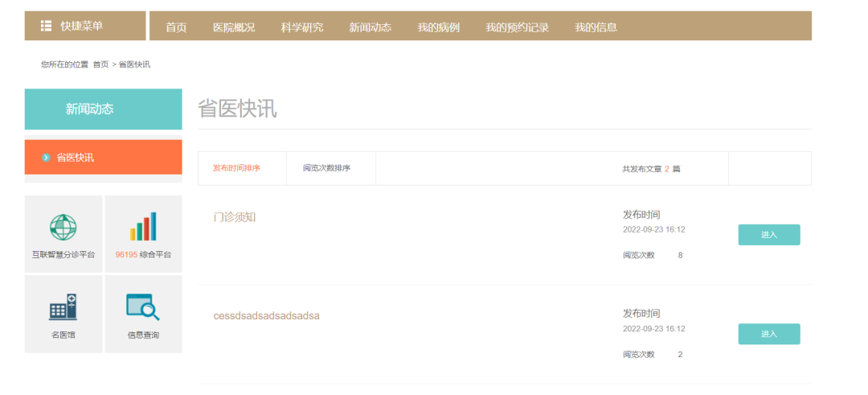Click the arrow bullet beside 省医快讯
The width and height of the screenshot is (868, 395).
[x=47, y=158]
